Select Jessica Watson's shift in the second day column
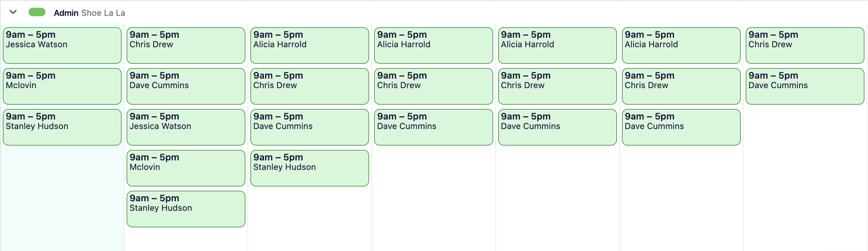 pos(186,127)
